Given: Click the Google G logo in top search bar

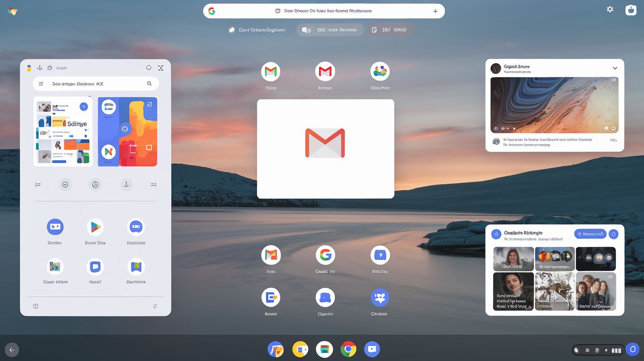Looking at the screenshot, I should click(x=212, y=11).
